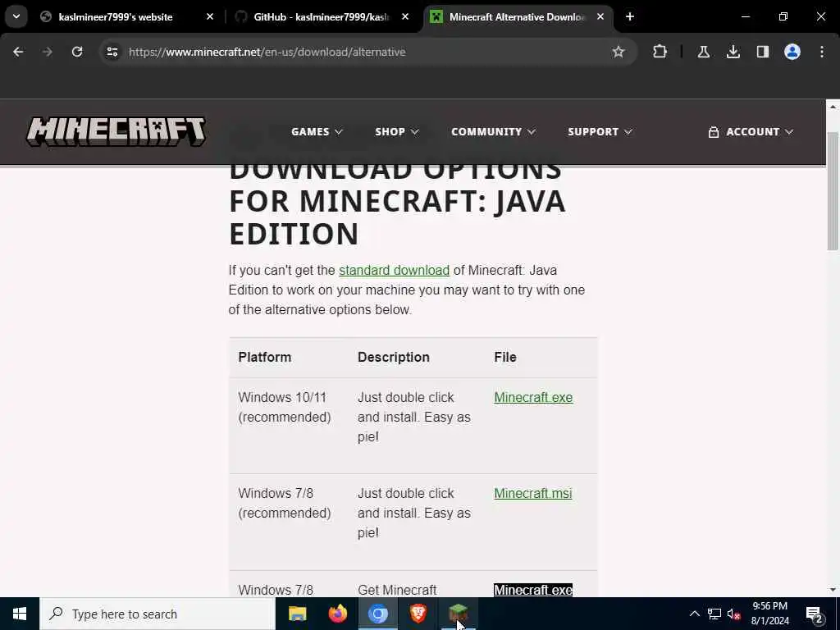Image resolution: width=840 pixels, height=630 pixels.
Task: Open a new browser tab
Action: coord(630,16)
